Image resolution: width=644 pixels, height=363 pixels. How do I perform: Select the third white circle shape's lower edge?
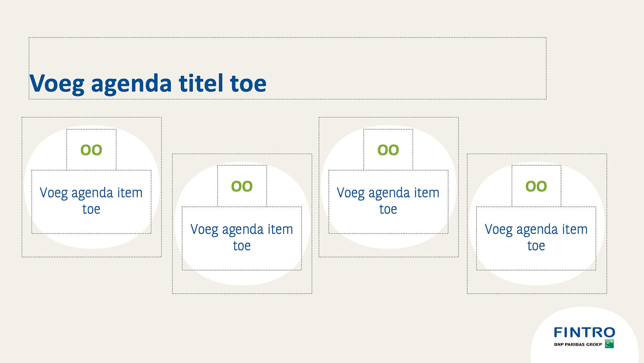(x=389, y=242)
